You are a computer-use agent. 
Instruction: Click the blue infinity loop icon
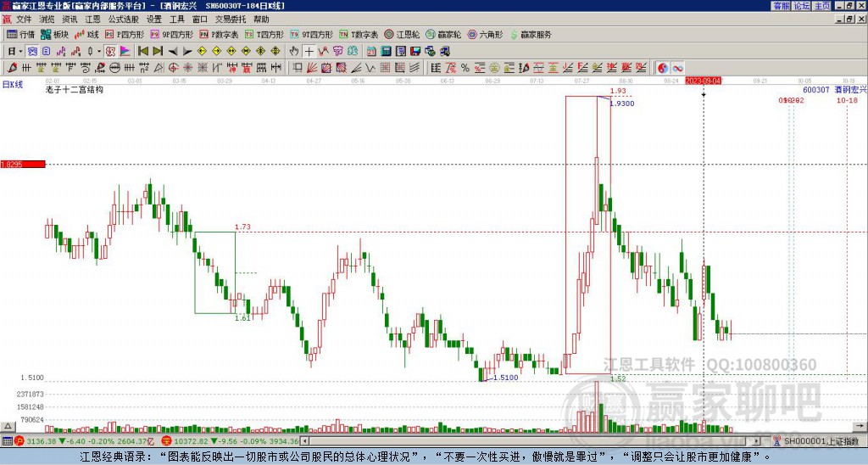pos(677,68)
